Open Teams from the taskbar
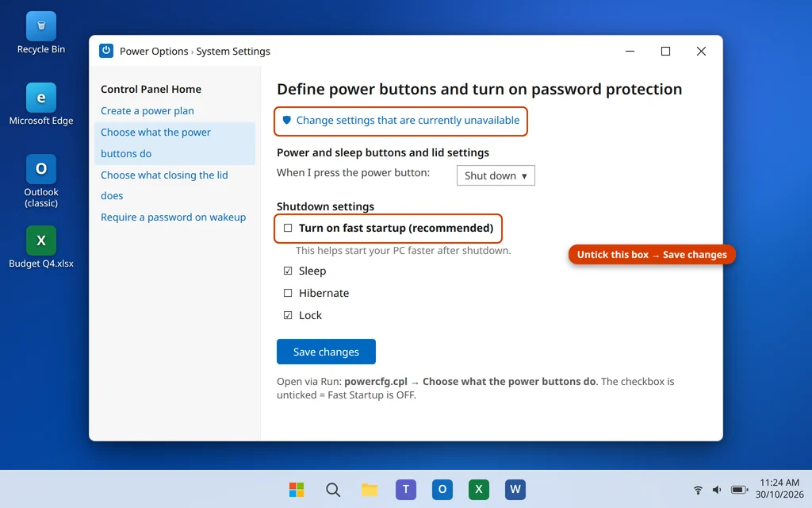The image size is (812, 508). click(406, 489)
